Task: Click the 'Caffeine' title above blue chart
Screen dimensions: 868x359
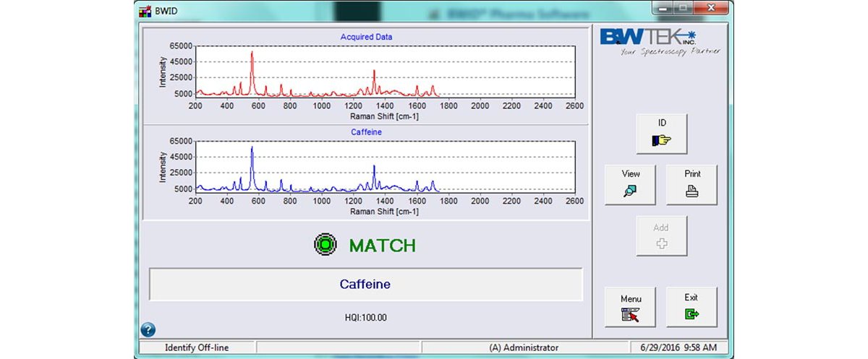Action: click(366, 132)
